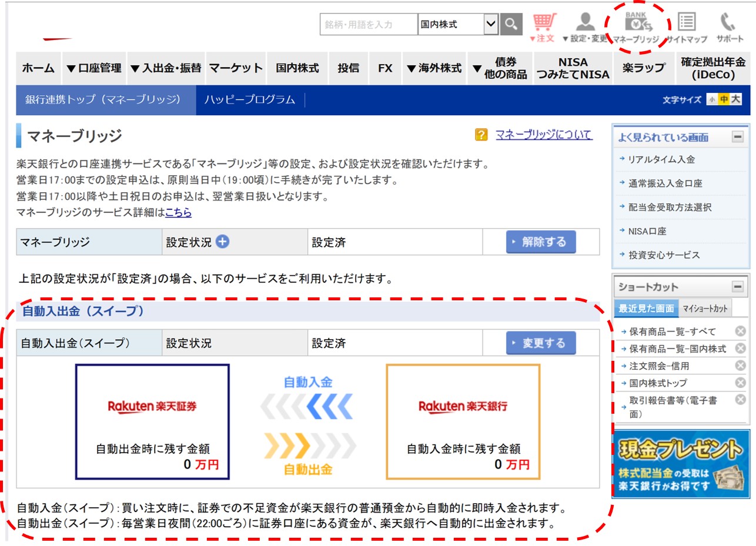
Task: Open the 国内株式 search category dropdown
Action: [x=458, y=25]
